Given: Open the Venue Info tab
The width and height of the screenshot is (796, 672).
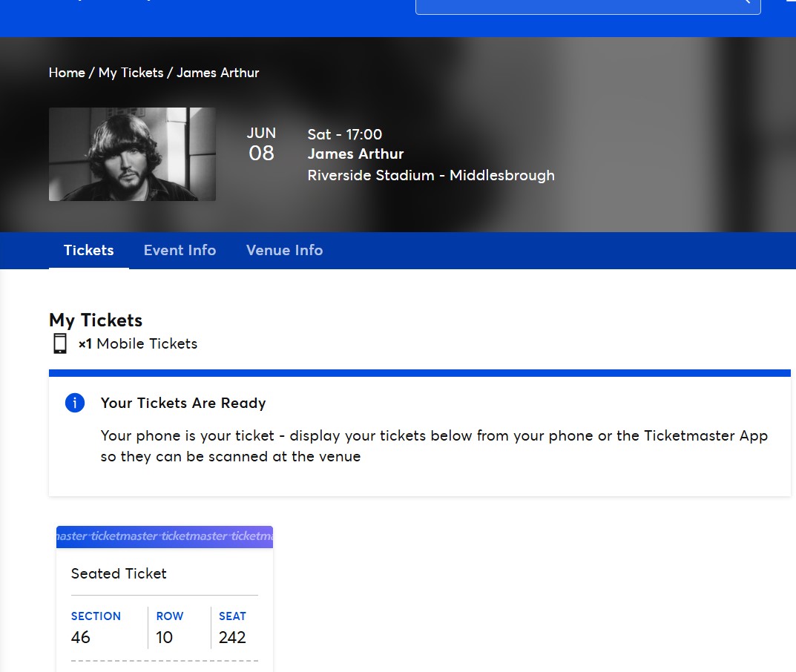Looking at the screenshot, I should pyautogui.click(x=284, y=251).
